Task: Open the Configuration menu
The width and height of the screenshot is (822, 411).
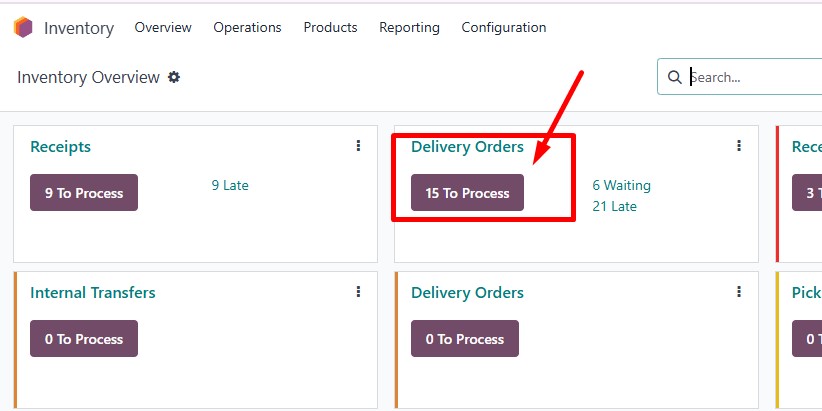Action: pos(504,27)
